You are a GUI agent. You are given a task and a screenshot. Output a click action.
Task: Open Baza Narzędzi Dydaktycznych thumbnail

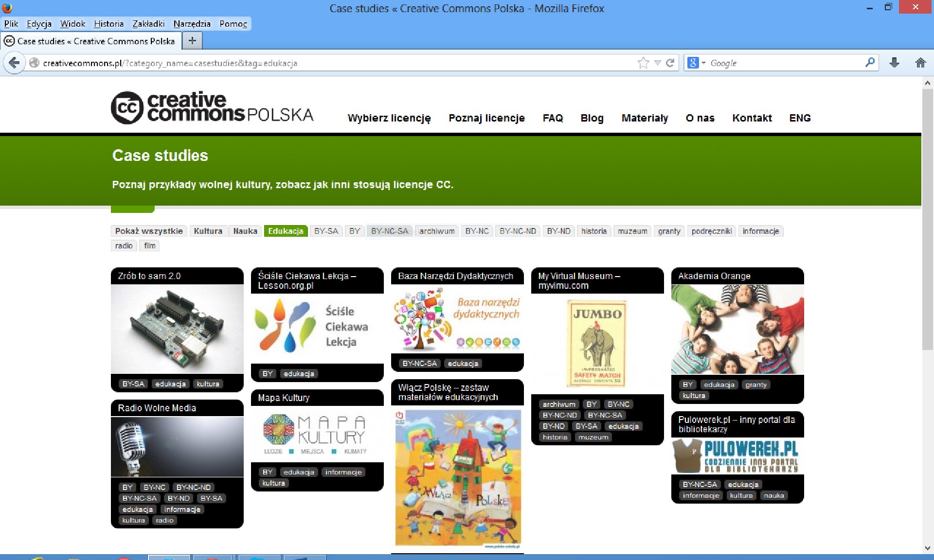pos(457,319)
